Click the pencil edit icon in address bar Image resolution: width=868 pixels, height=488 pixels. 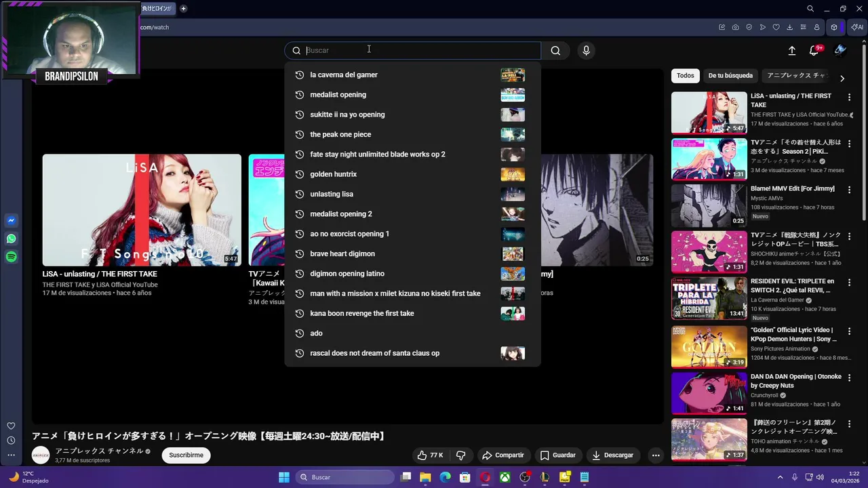pyautogui.click(x=722, y=27)
